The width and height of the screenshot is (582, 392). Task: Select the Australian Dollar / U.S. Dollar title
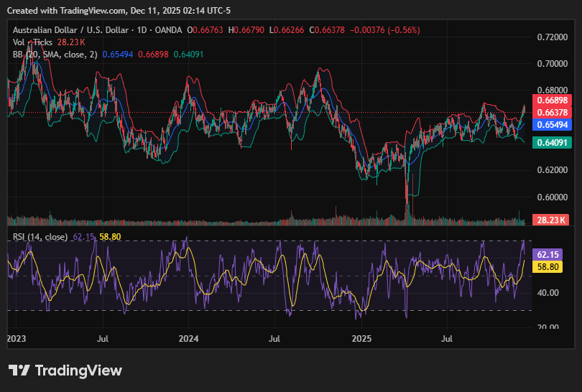click(x=69, y=30)
